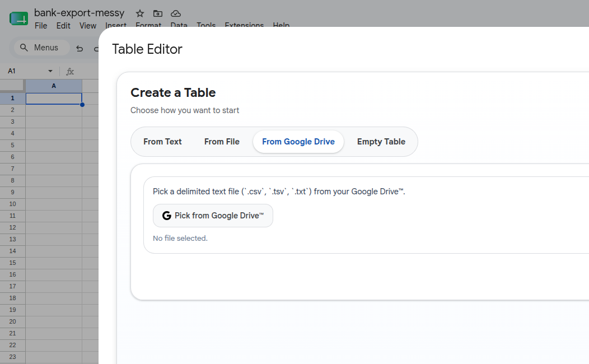The height and width of the screenshot is (364, 589).
Task: Open the Menus search box
Action: coord(40,48)
